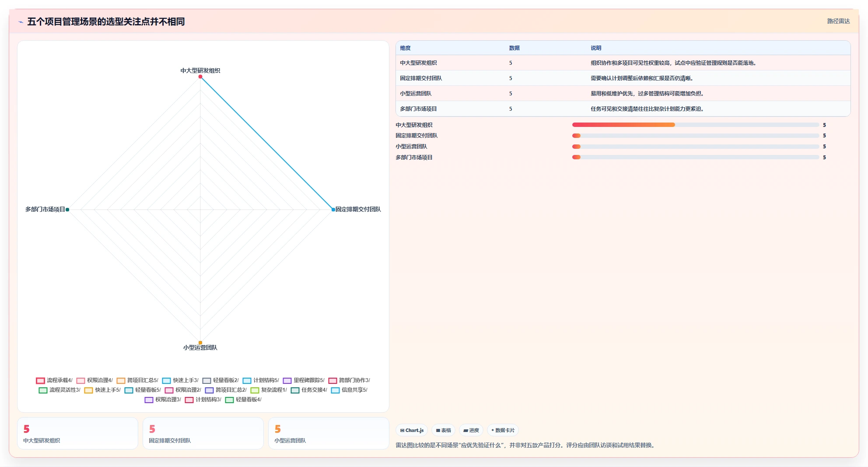Click the red radar point at 中大型研发组织
Image resolution: width=868 pixels, height=467 pixels.
[200, 77]
